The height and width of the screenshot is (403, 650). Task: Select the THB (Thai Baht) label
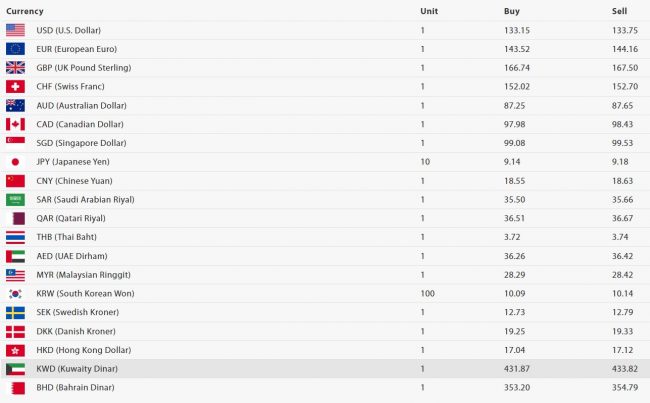tap(65, 237)
